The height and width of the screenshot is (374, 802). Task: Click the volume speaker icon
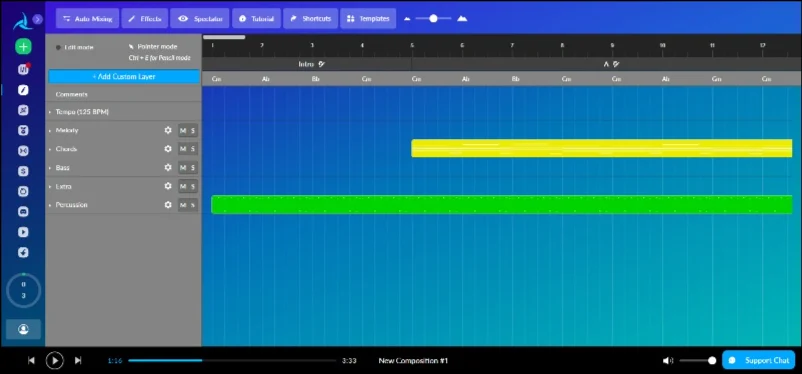pos(667,361)
